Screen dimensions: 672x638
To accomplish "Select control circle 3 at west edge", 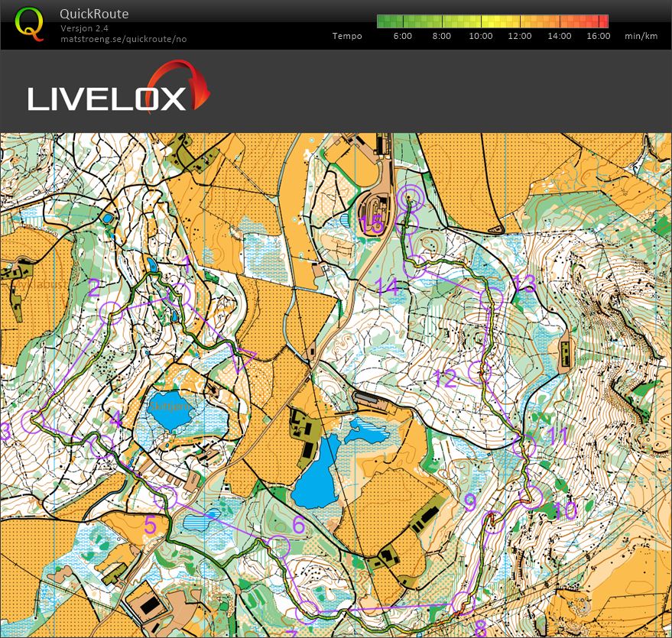I will pyautogui.click(x=32, y=421).
